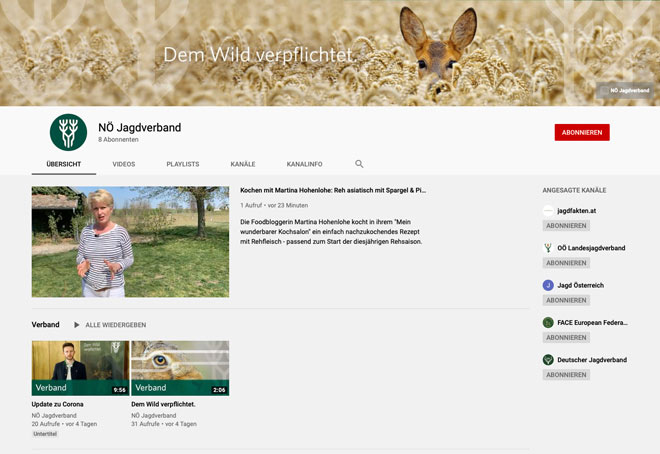Image resolution: width=660 pixels, height=454 pixels.
Task: Click the Untertitel badge
Action: (45, 434)
